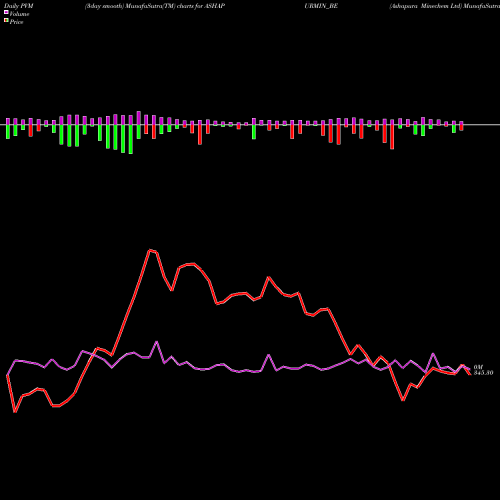Click the Daily PVM title text
The width and height of the screenshot is (500, 500).
(19, 6)
